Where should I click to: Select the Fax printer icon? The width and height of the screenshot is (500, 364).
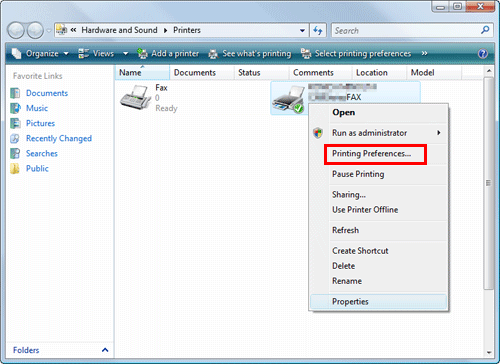point(135,97)
